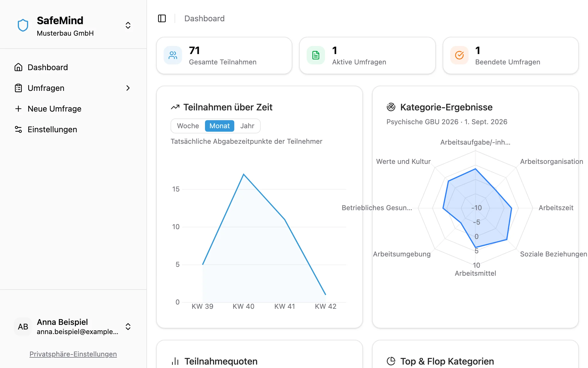Click the Beendete Umfragen card
This screenshot has width=588, height=368.
pyautogui.click(x=511, y=55)
